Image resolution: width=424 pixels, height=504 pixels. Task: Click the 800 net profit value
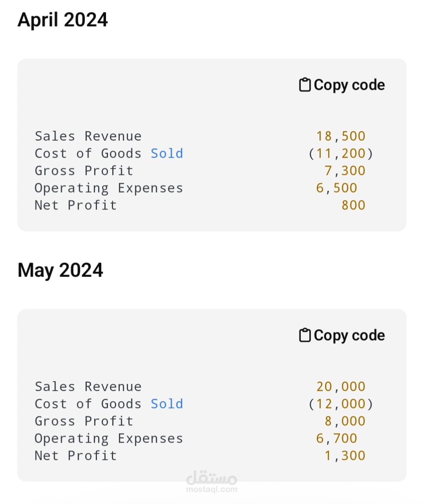pyautogui.click(x=353, y=205)
